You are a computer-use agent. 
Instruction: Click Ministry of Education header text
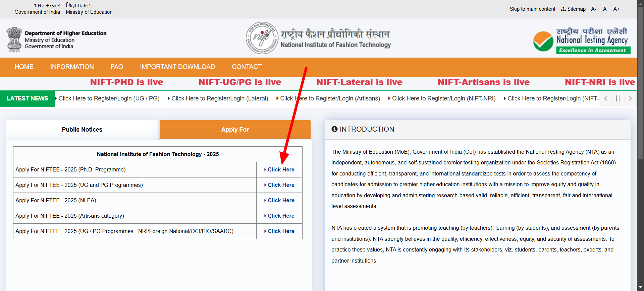tap(89, 12)
